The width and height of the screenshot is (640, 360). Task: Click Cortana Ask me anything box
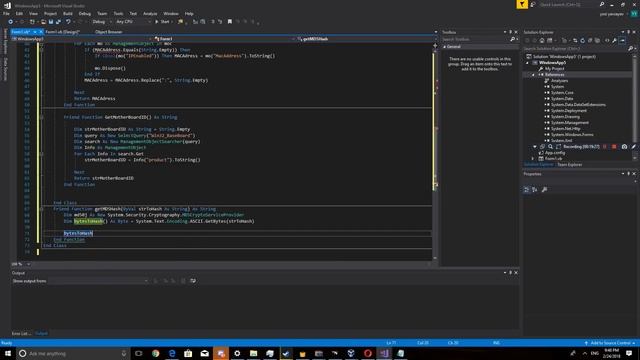[73, 353]
